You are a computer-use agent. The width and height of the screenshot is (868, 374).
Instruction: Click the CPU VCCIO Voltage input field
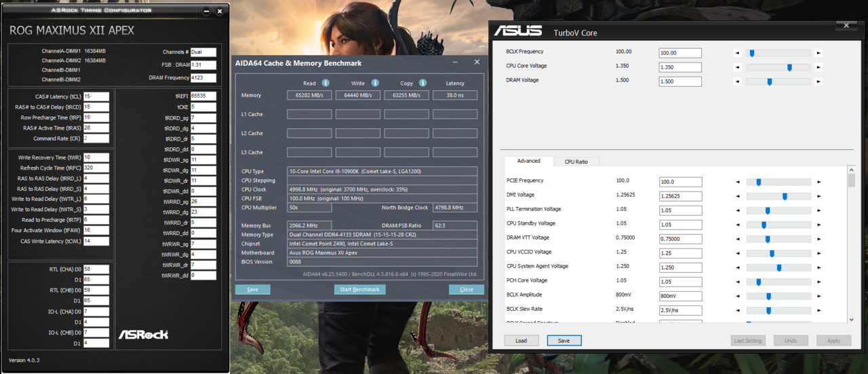tap(680, 253)
